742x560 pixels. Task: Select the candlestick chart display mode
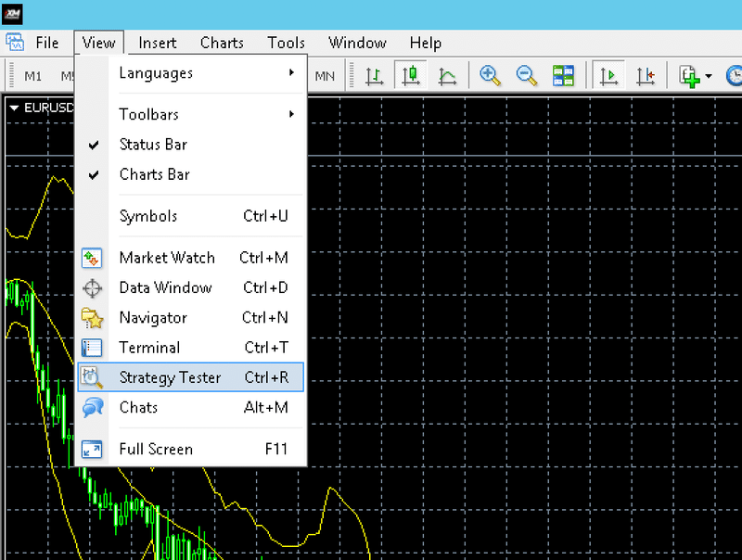412,75
